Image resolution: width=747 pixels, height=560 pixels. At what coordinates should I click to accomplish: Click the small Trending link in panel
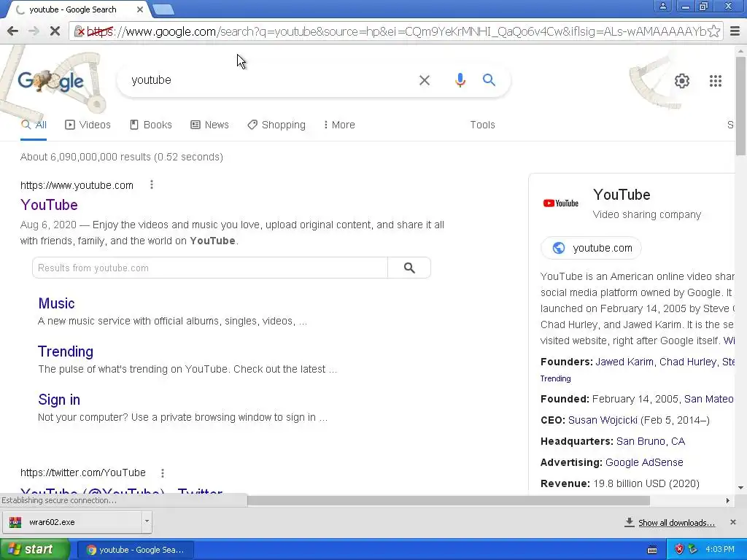tap(555, 378)
